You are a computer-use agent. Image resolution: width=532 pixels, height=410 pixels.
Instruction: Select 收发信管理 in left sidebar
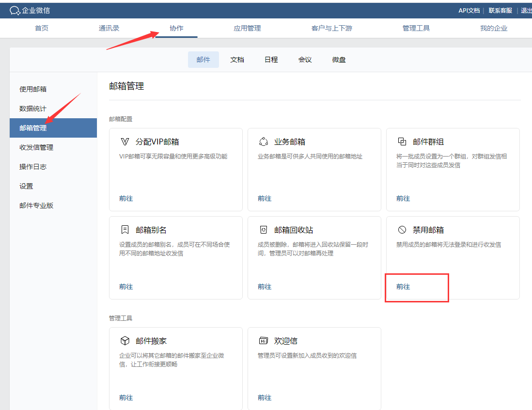tap(36, 147)
